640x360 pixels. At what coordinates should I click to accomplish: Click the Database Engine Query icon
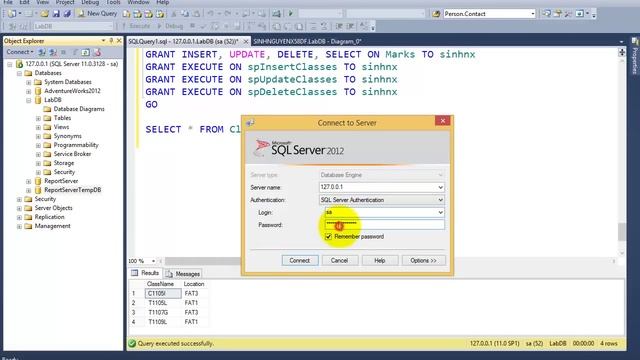point(127,14)
